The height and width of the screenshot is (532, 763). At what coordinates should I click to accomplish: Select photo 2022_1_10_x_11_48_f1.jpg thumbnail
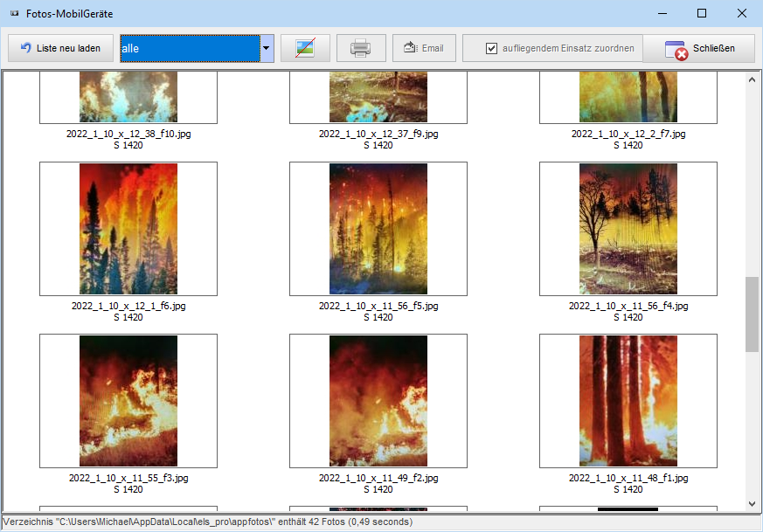pyautogui.click(x=628, y=401)
